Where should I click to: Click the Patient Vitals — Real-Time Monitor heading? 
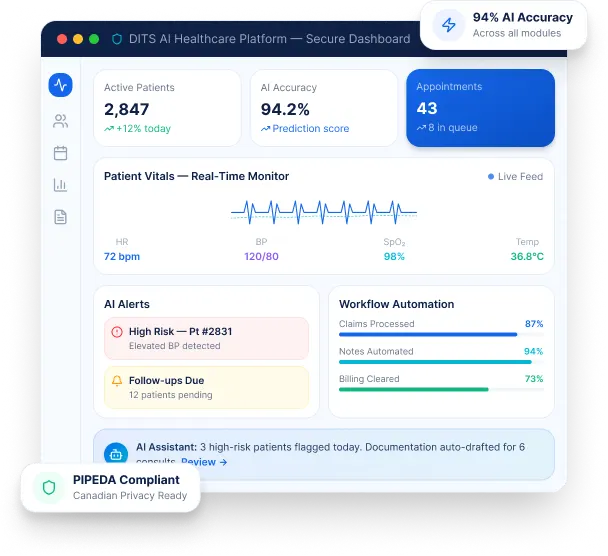pyautogui.click(x=196, y=176)
